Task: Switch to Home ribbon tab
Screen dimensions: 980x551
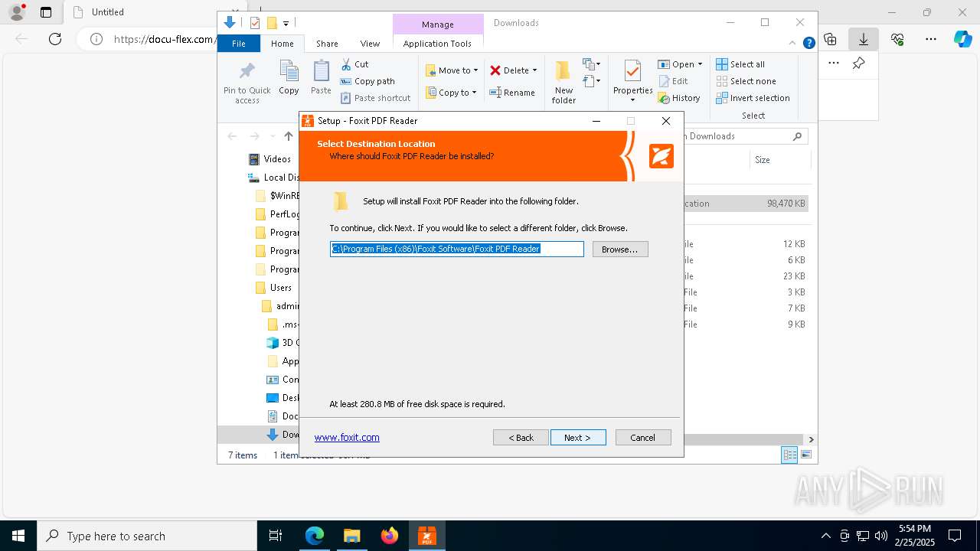Action: point(282,44)
